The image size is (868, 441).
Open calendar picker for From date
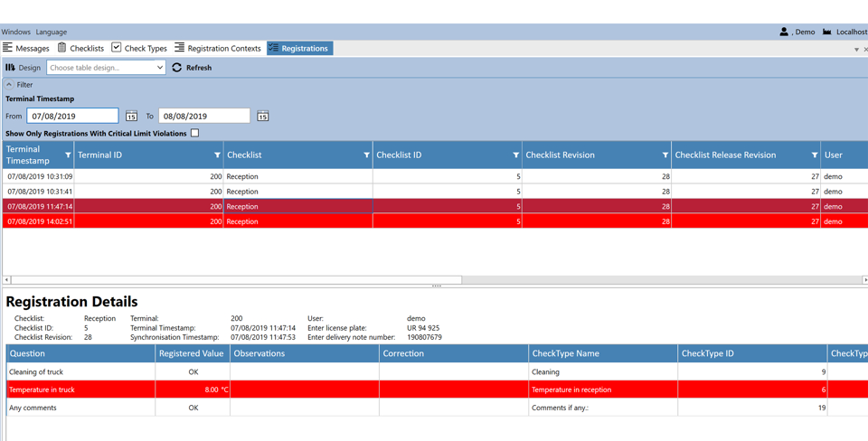tap(131, 116)
